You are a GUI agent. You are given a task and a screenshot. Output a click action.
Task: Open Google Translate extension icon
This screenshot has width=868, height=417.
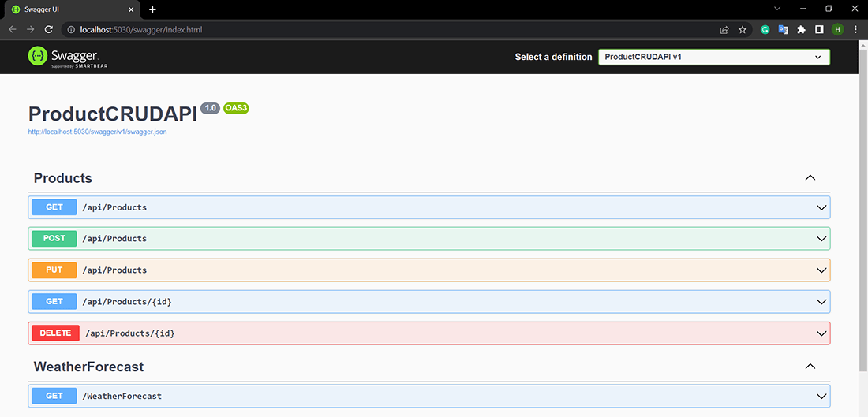point(783,30)
